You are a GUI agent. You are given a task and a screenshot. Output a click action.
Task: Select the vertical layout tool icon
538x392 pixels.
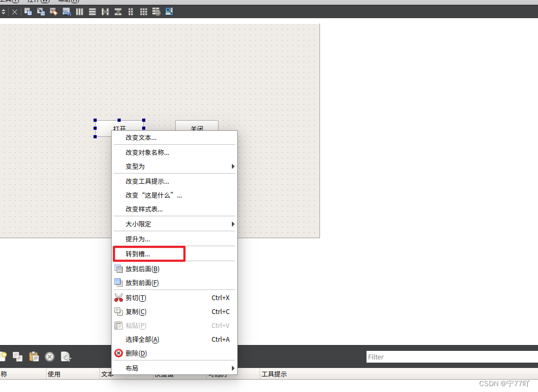92,11
